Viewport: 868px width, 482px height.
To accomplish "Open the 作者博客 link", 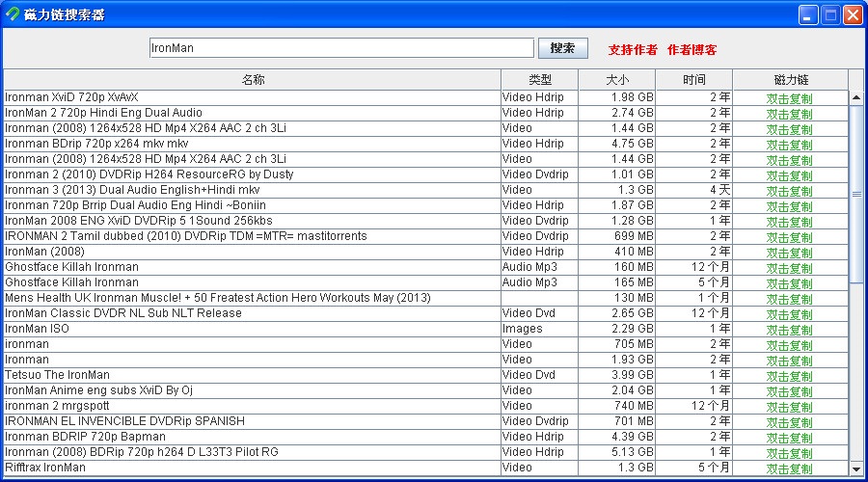I will (692, 49).
